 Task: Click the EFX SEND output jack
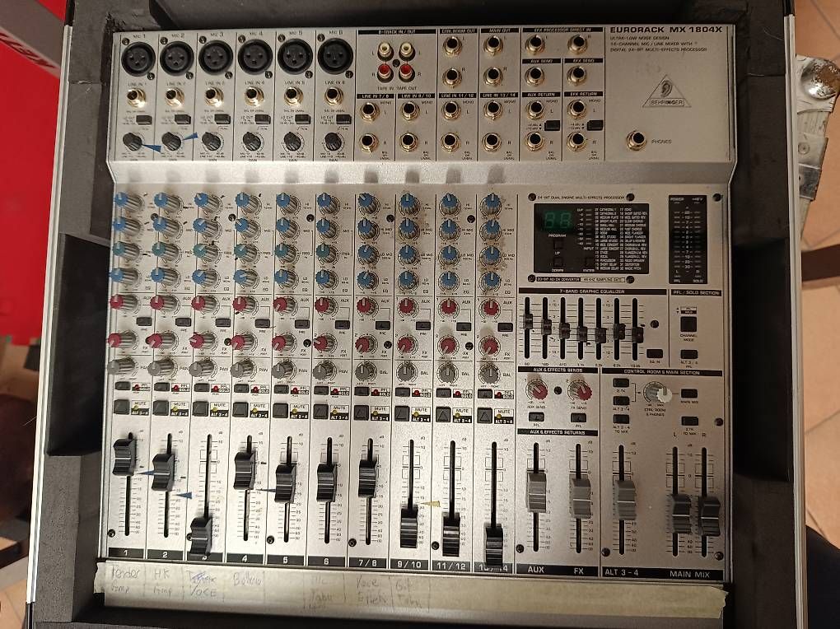(x=576, y=75)
